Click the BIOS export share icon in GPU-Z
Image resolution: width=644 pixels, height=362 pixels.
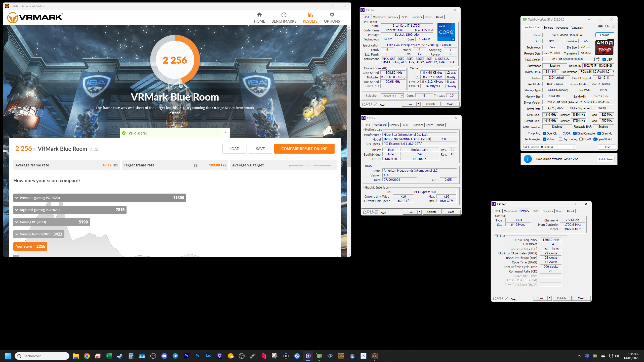click(596, 59)
